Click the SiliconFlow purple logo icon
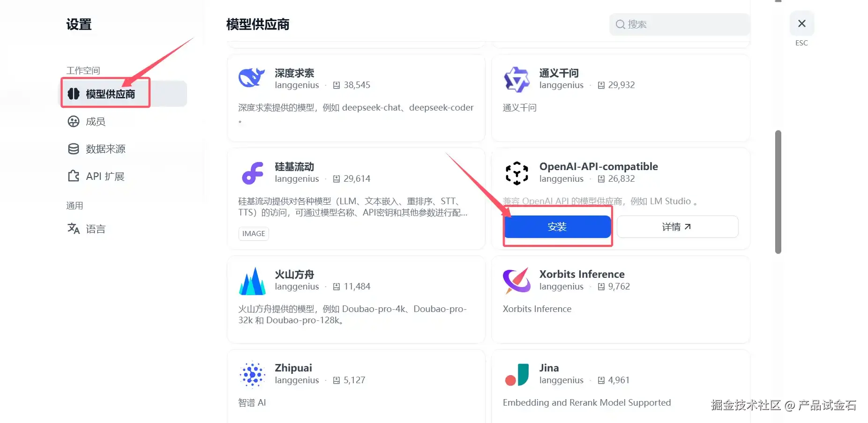 coord(253,173)
